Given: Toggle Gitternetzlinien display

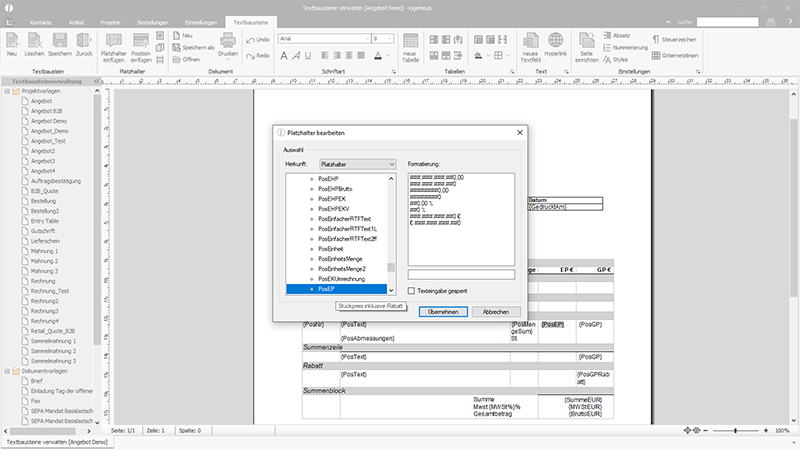Looking at the screenshot, I should (674, 56).
